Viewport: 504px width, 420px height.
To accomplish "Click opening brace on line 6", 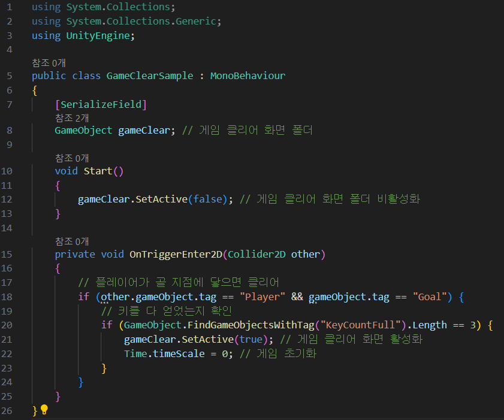I will click(35, 90).
